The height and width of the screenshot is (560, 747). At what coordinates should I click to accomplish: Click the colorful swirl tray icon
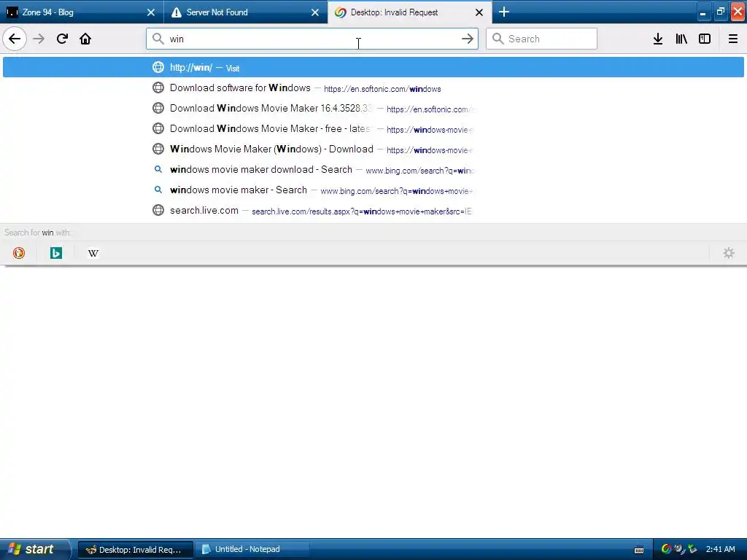(x=667, y=550)
